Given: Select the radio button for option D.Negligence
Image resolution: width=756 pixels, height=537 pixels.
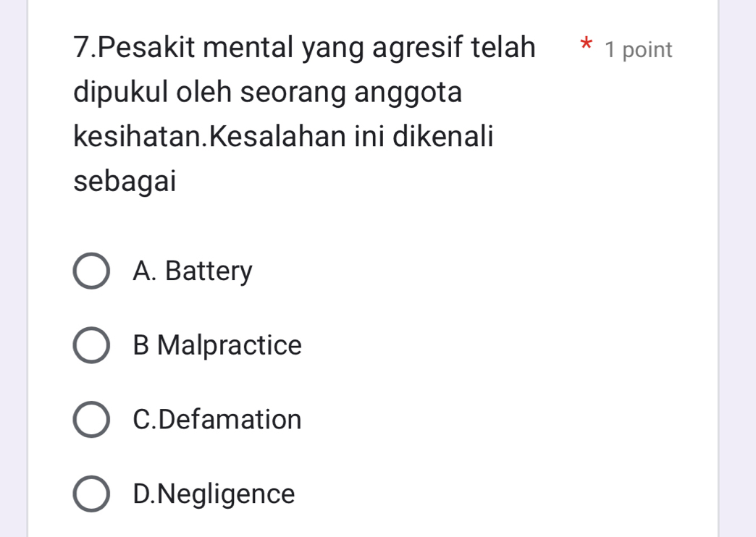Looking at the screenshot, I should pyautogui.click(x=91, y=495).
